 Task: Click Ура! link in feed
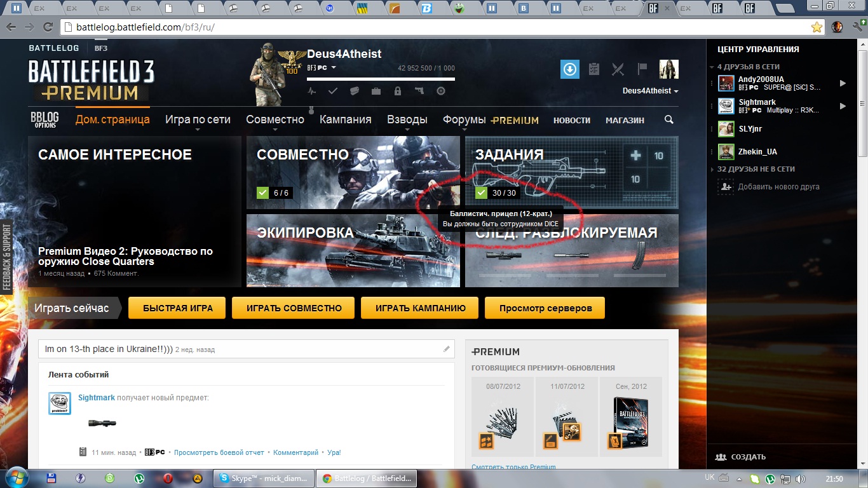tap(334, 452)
